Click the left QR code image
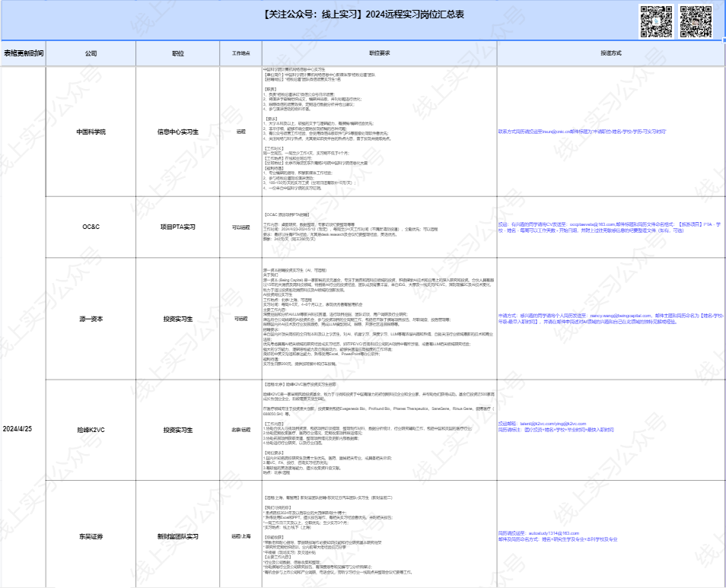The image size is (726, 588). tap(656, 21)
